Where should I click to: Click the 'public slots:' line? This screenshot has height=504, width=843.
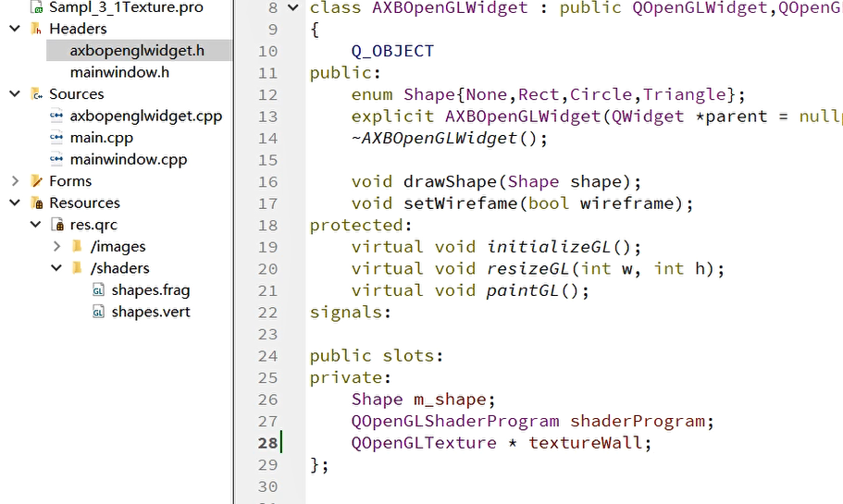[x=377, y=356]
